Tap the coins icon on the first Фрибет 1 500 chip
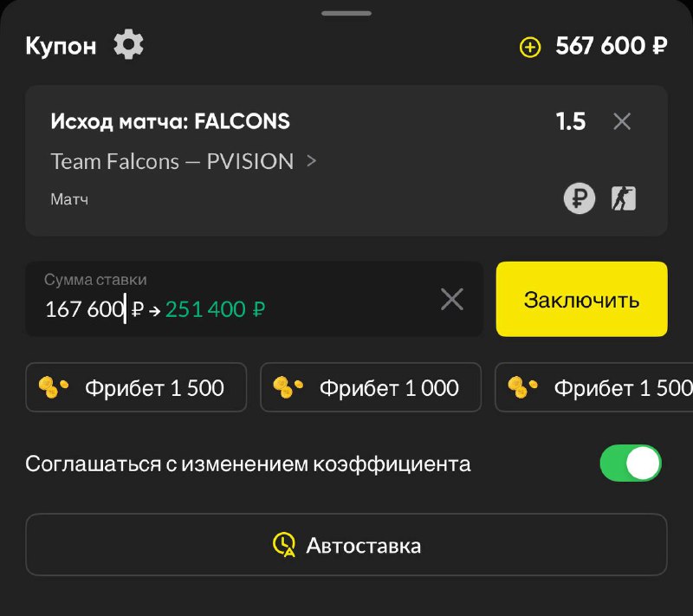The width and height of the screenshot is (693, 616). pyautogui.click(x=55, y=387)
